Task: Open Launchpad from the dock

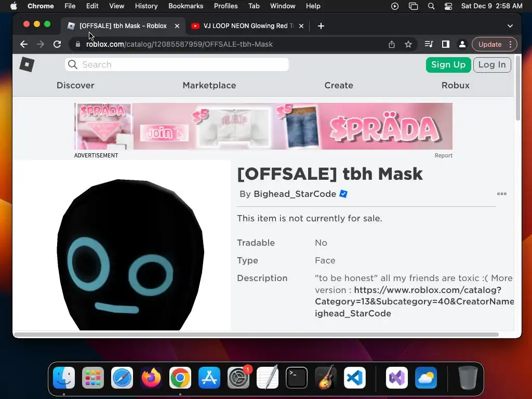Action: click(x=93, y=378)
